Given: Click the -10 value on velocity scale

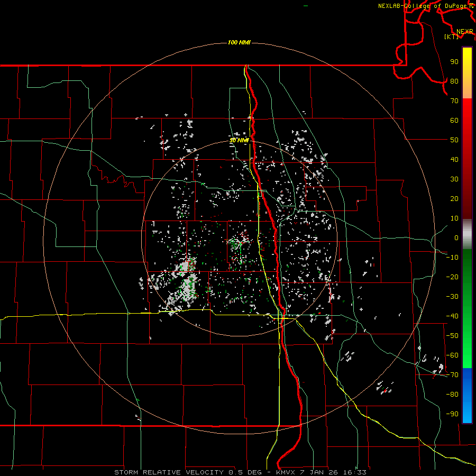Looking at the screenshot, I should pyautogui.click(x=452, y=258).
